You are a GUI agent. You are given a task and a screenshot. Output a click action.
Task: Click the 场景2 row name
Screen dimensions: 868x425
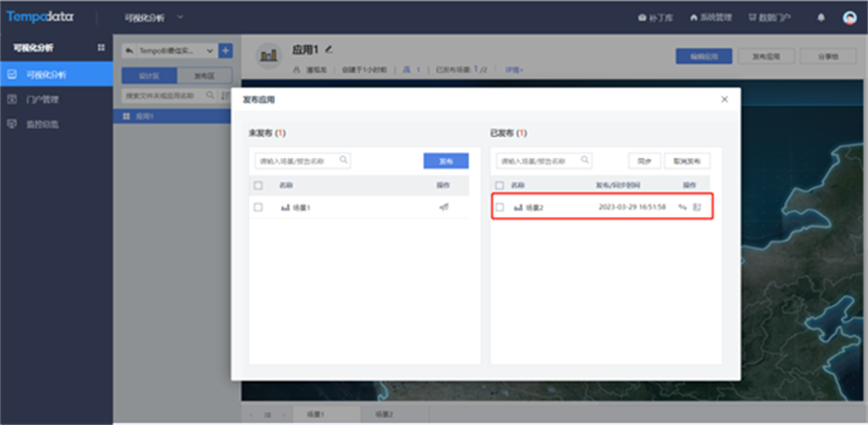tap(534, 207)
